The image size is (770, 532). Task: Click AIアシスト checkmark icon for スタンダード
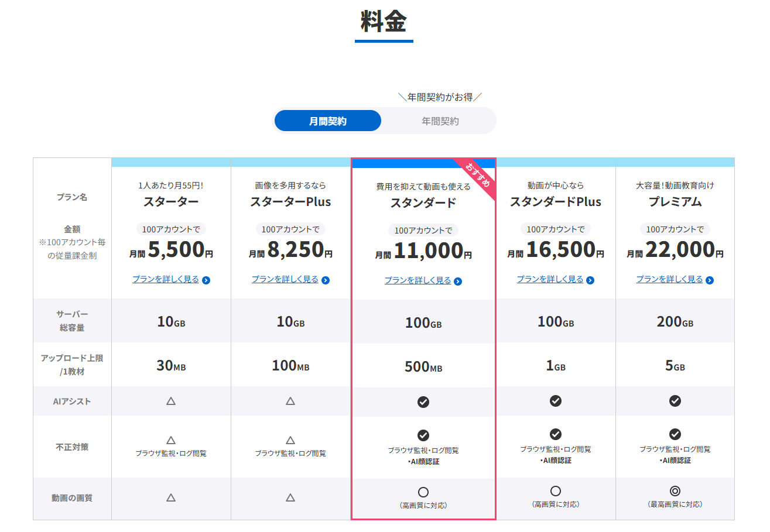(x=423, y=402)
